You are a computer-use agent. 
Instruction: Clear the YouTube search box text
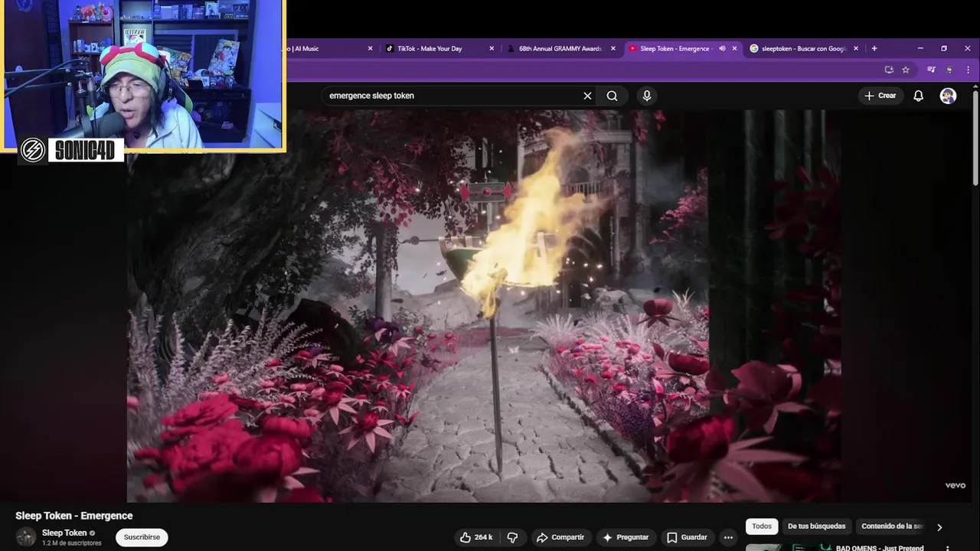point(587,96)
